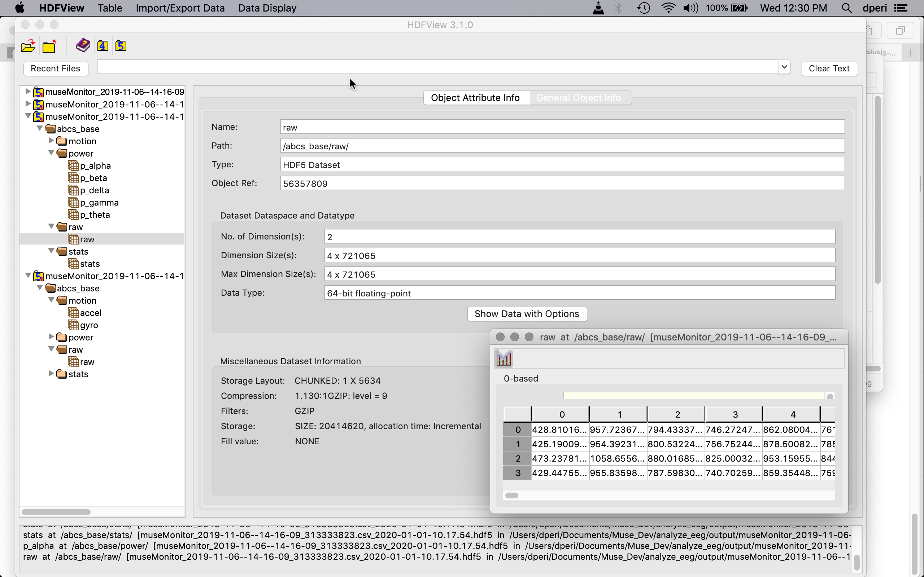924x577 pixels.
Task: Switch to General Object Info tab
Action: (x=578, y=97)
